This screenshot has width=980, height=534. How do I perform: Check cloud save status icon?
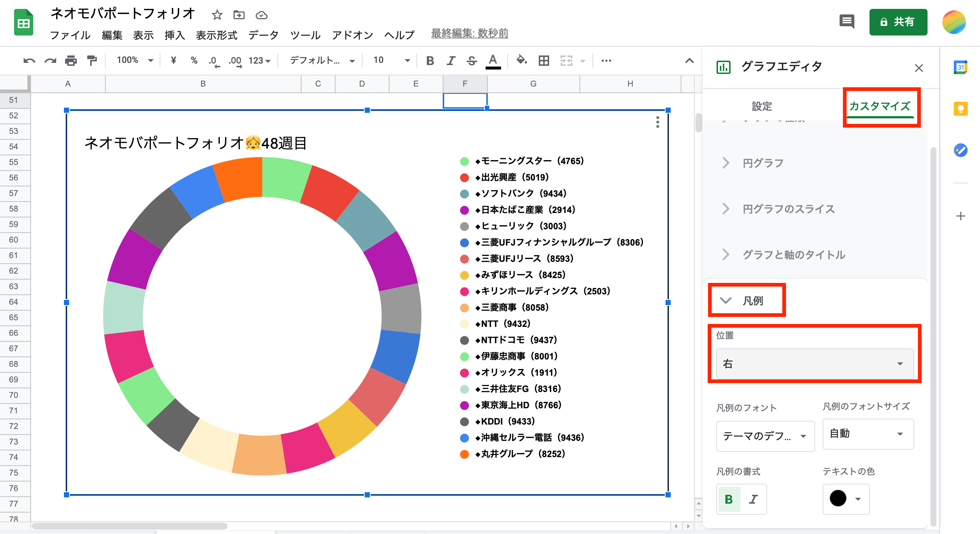261,15
